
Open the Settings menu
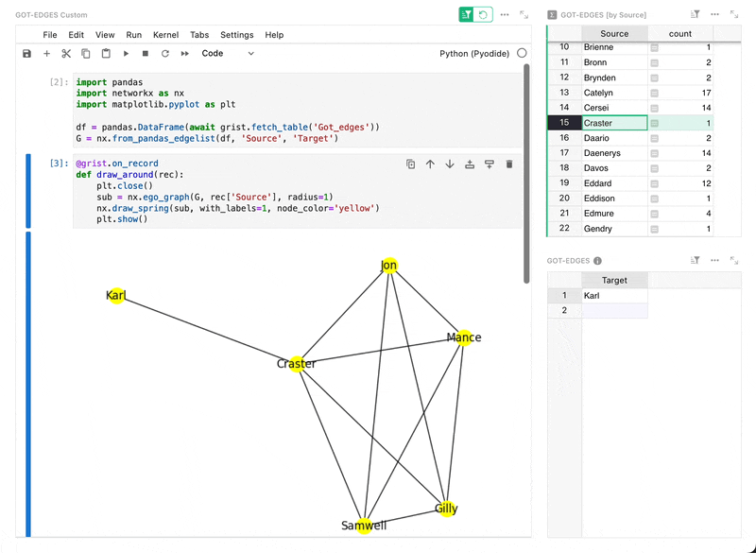pyautogui.click(x=236, y=35)
